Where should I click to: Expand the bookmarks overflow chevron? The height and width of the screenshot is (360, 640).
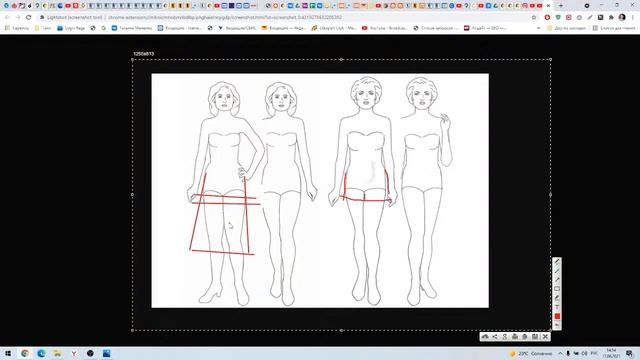click(538, 28)
